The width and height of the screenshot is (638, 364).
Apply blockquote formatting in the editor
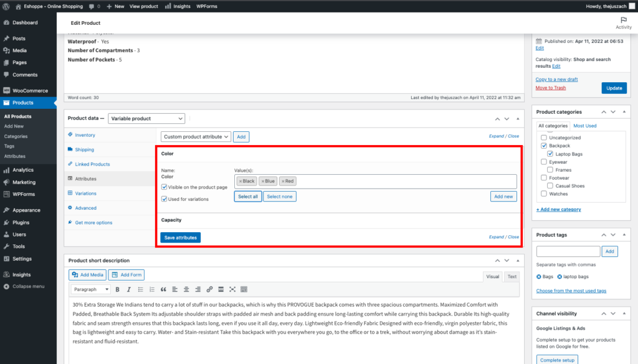tap(163, 289)
